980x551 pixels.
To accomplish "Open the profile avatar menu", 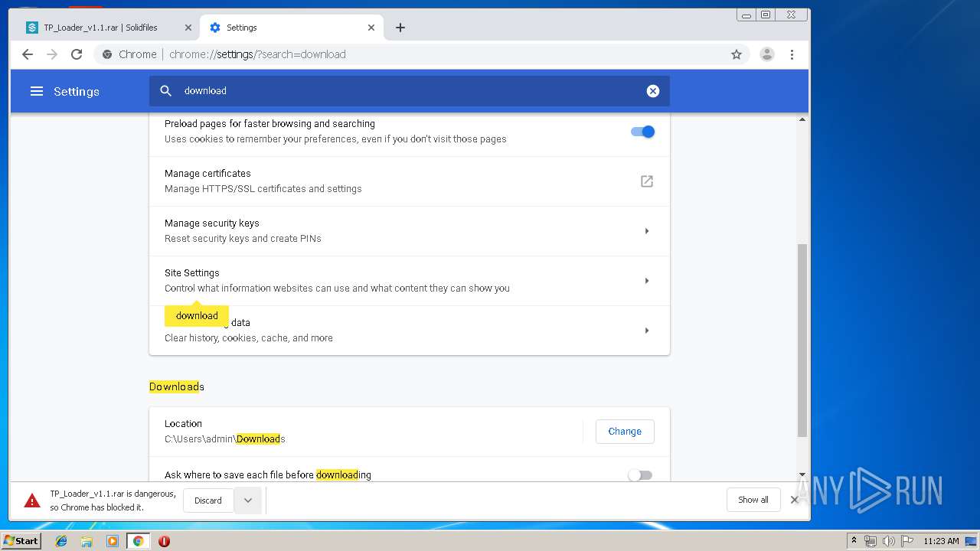I will tap(767, 54).
